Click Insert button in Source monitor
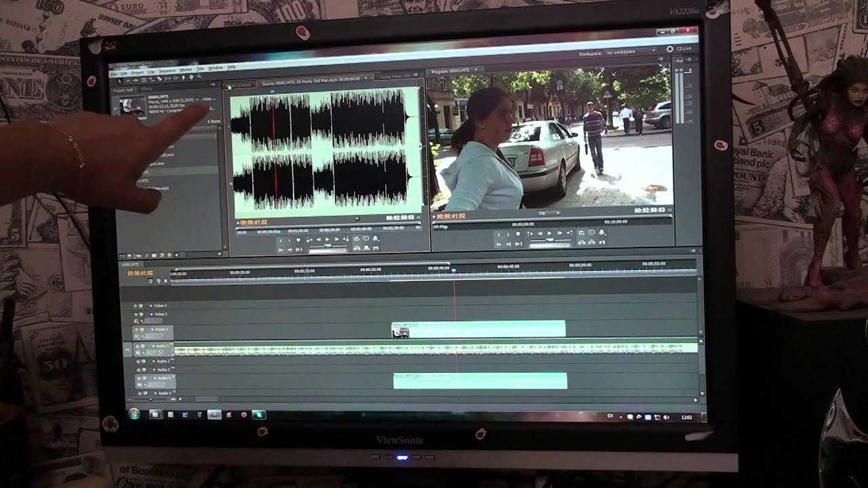Image resolution: width=868 pixels, height=488 pixels. pos(357,248)
